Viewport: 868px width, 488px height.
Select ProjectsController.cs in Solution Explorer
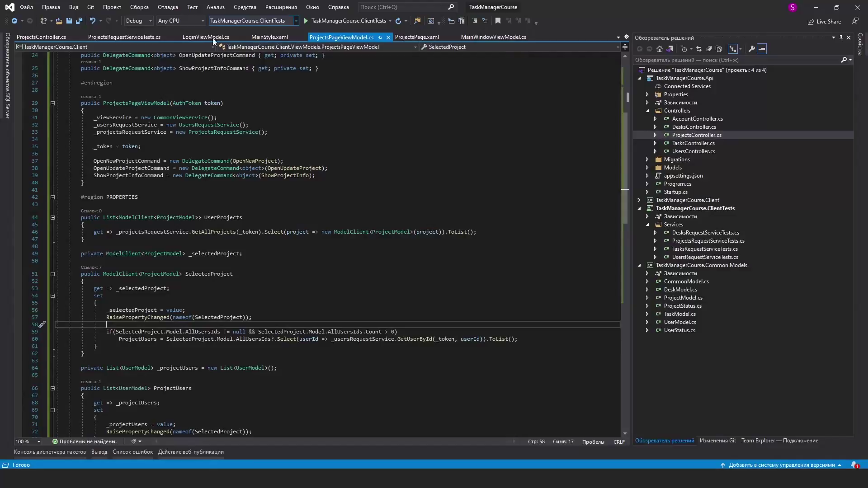pos(696,135)
